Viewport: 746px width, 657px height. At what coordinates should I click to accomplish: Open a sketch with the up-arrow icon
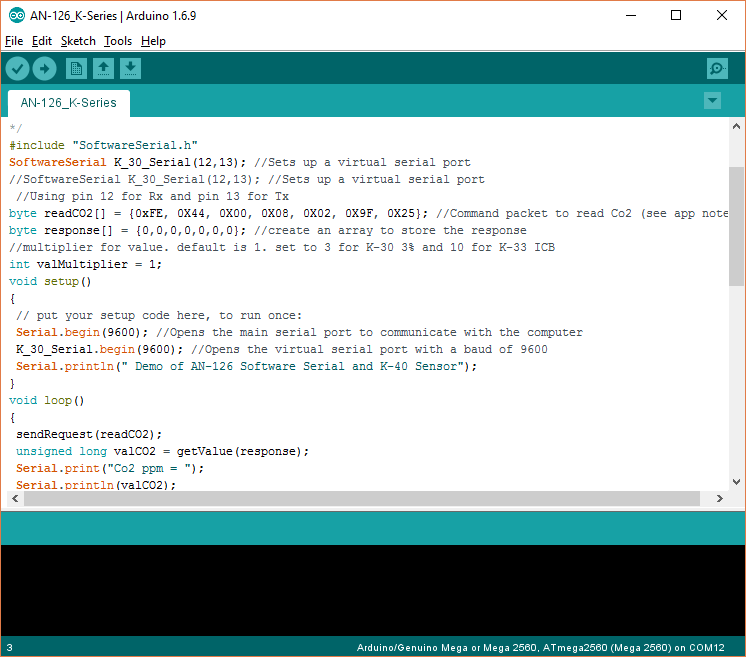point(103,69)
